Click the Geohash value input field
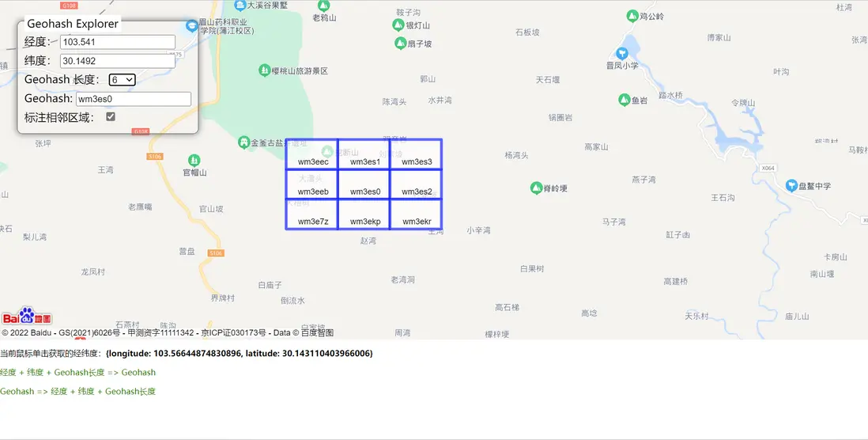 pos(134,99)
